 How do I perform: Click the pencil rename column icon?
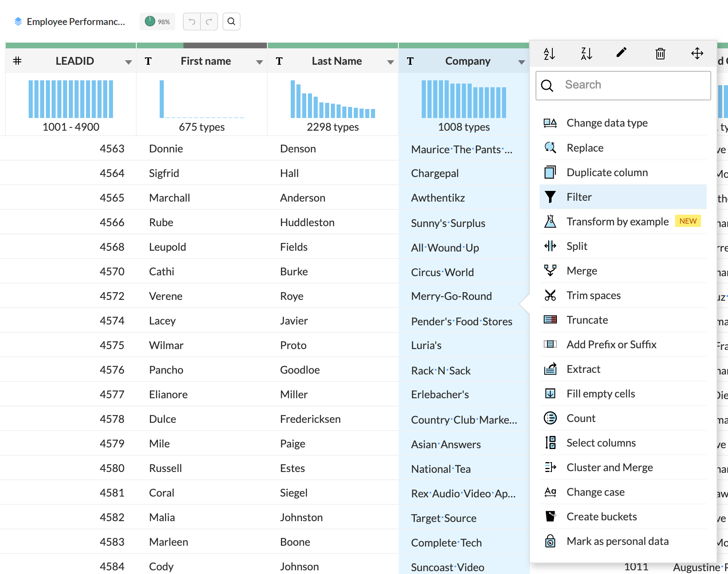tap(621, 52)
